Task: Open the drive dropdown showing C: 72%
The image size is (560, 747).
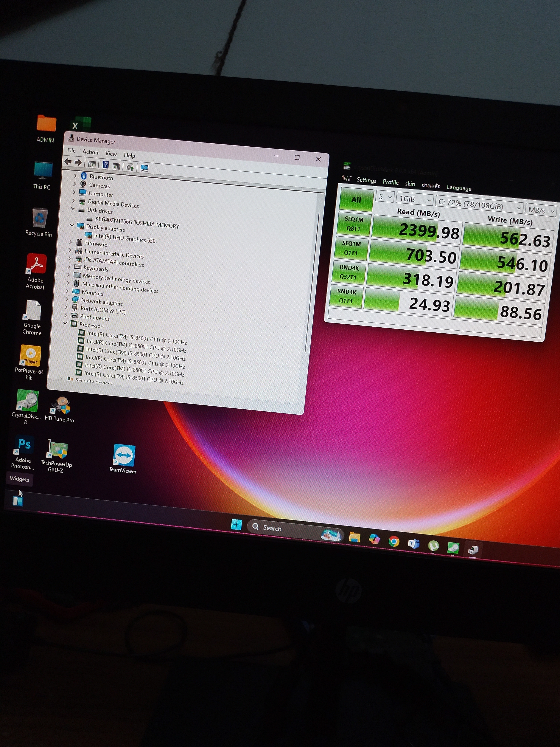Action: click(x=479, y=205)
